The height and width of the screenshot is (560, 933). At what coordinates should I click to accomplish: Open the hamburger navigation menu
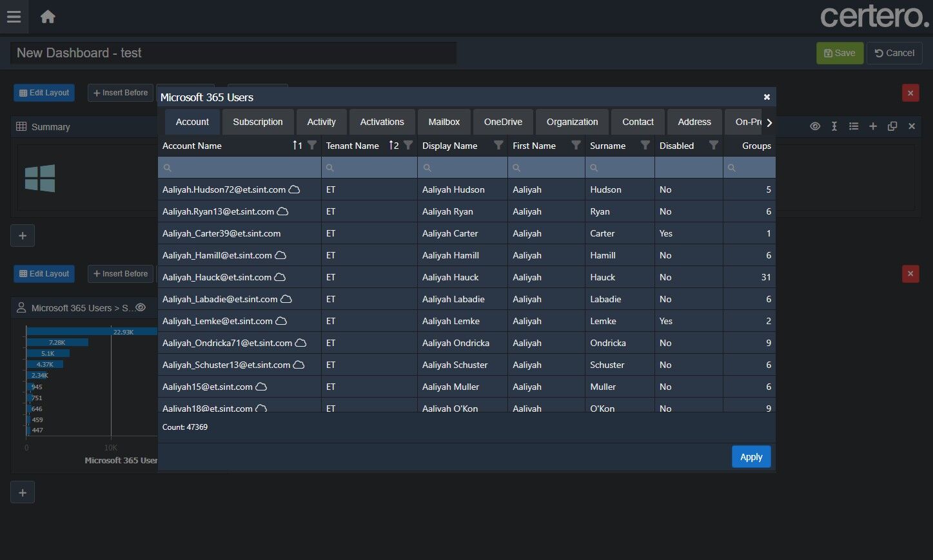click(14, 17)
